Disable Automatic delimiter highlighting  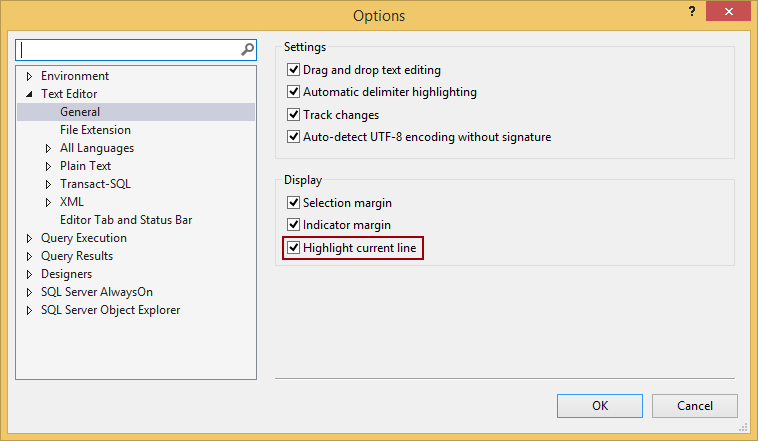tap(294, 92)
